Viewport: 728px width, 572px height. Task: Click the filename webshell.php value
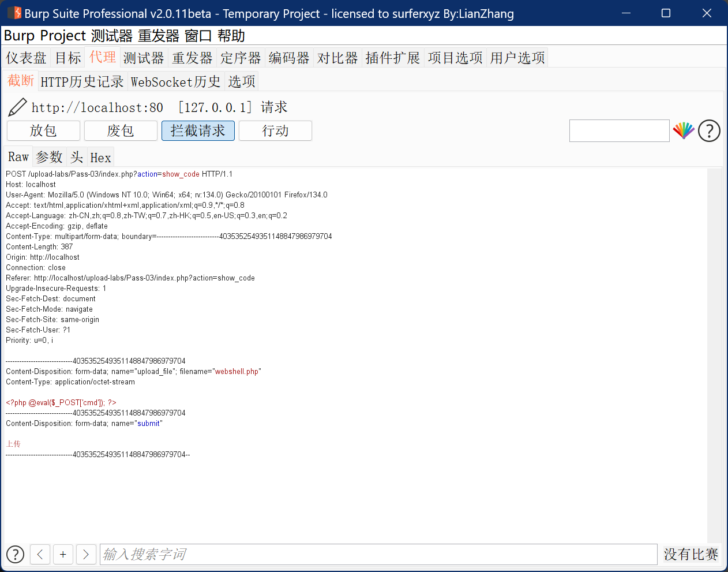click(237, 371)
